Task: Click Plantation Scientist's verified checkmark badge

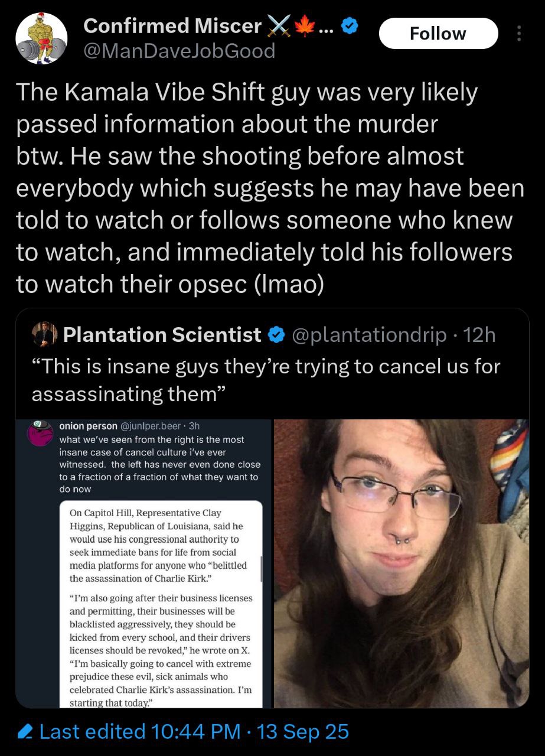Action: (x=275, y=335)
